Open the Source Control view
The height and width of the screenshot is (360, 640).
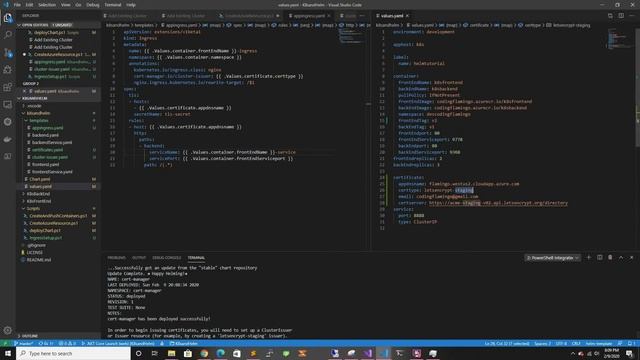coord(8,52)
